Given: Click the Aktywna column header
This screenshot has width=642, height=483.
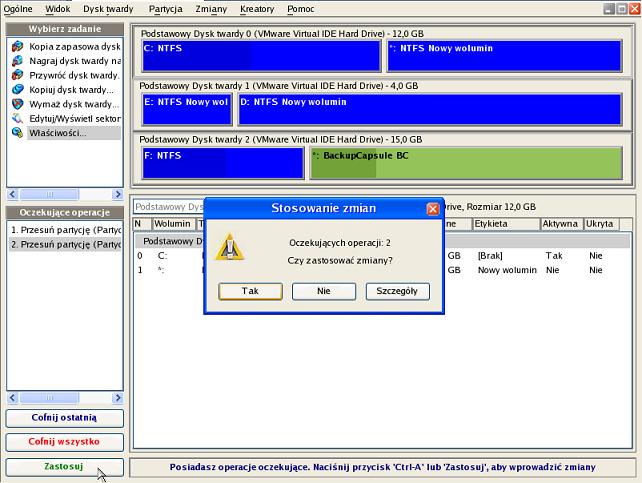Looking at the screenshot, I should pos(561,224).
